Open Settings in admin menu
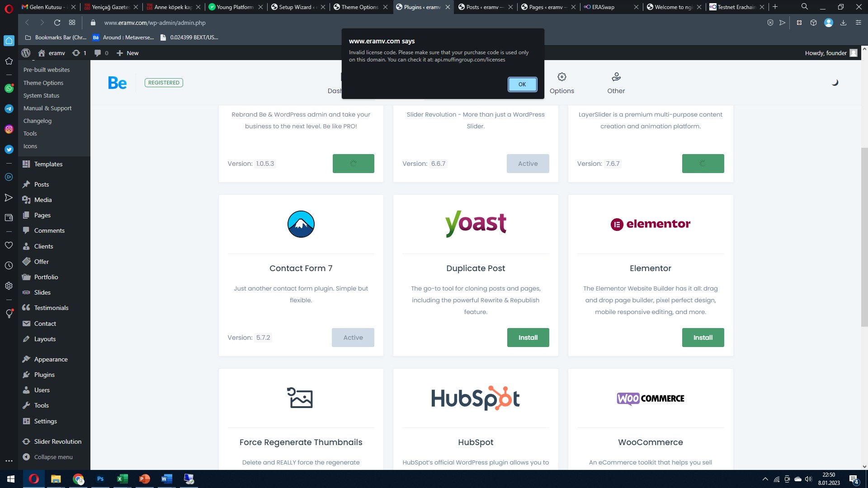 tap(46, 421)
